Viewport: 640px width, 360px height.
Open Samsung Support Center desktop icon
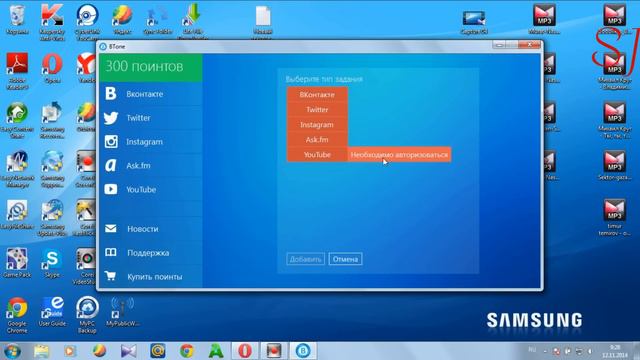coord(52,169)
